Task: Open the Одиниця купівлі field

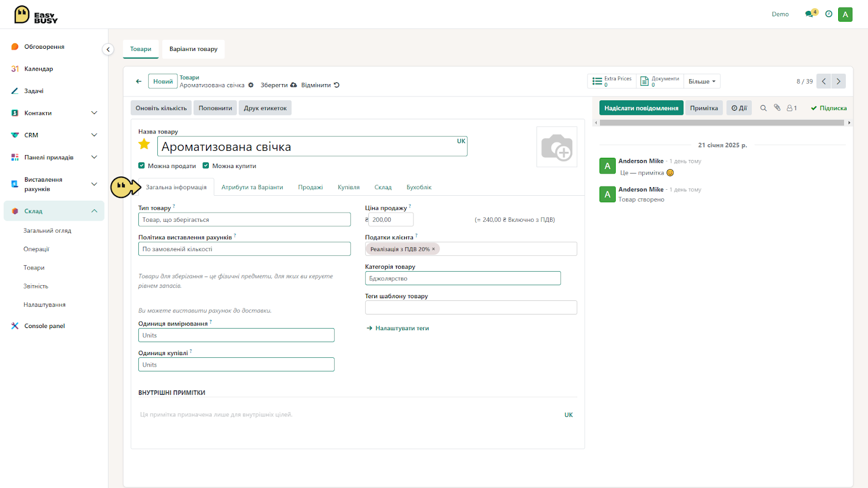Action: (x=237, y=364)
